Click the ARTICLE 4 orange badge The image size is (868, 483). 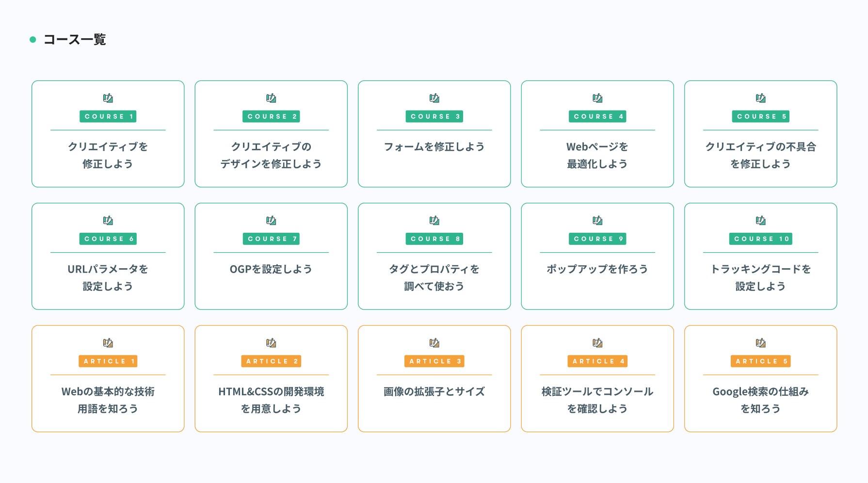coord(597,361)
